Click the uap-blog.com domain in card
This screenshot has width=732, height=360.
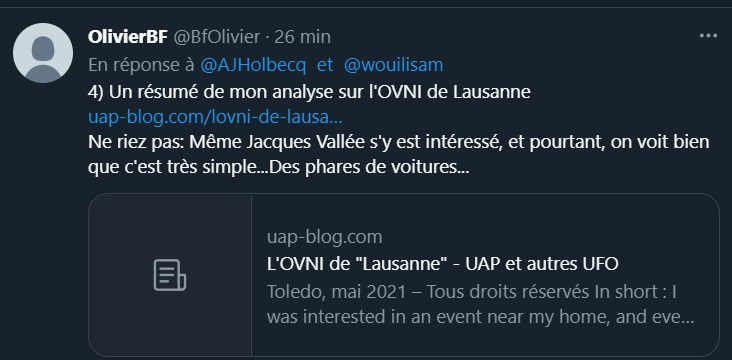324,237
